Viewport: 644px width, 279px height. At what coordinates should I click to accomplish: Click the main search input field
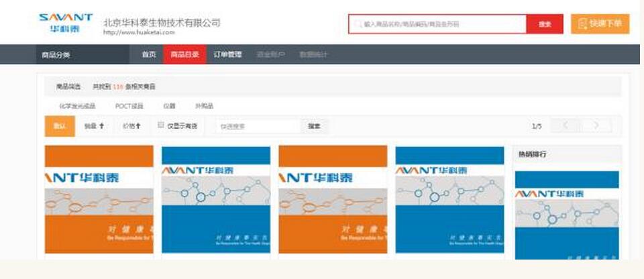coord(437,24)
